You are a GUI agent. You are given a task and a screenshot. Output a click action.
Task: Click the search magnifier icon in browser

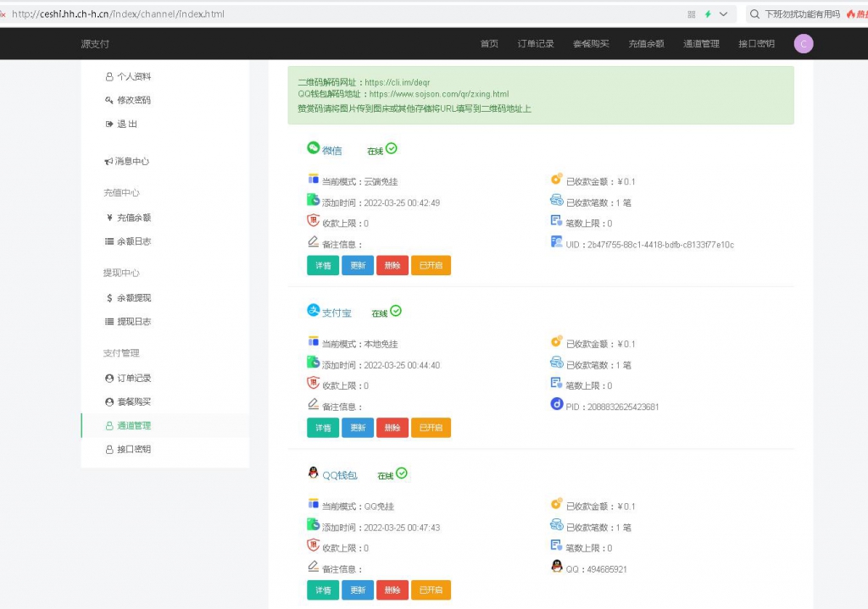coord(754,14)
